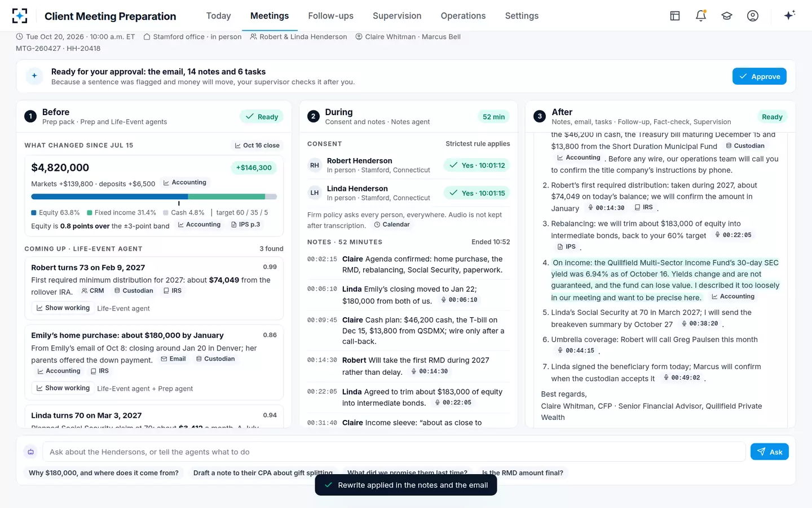Jump to timestamp 00:14:30 in Robert's RMD note
Viewport: 812px width, 508px height.
point(430,371)
